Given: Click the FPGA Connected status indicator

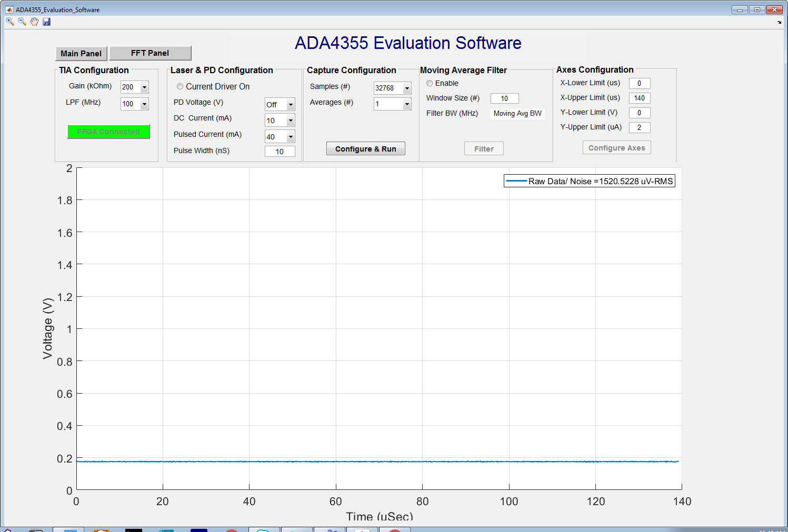Looking at the screenshot, I should (108, 132).
